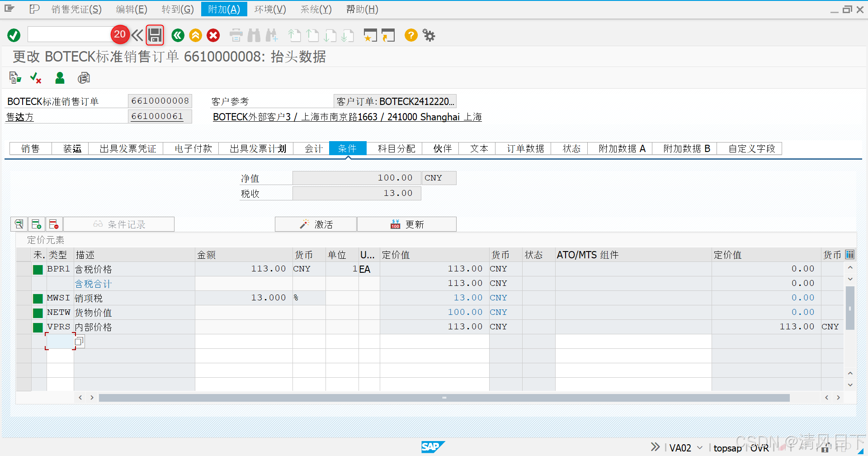Click the yellow Exit up-arrow icon
Screen dimensions: 868x456
tap(196, 35)
